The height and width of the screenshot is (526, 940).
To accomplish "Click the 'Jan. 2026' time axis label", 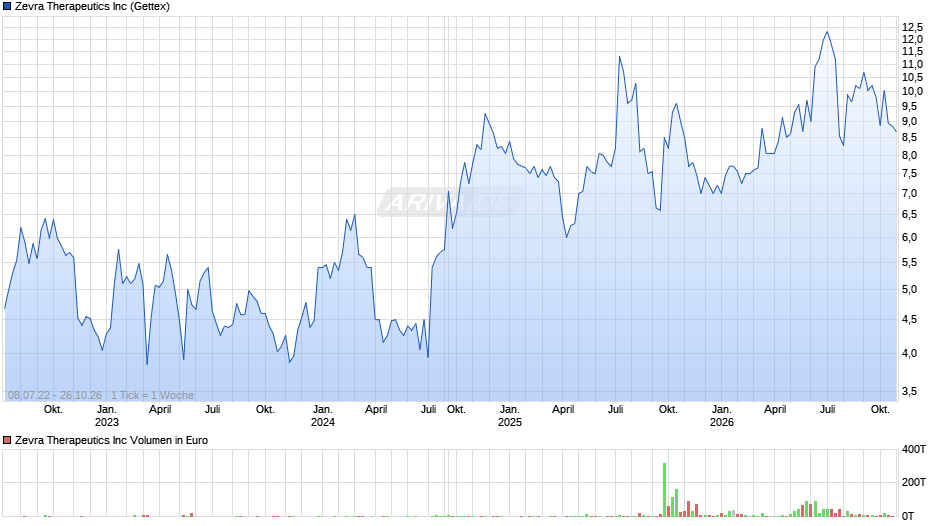I will click(722, 415).
